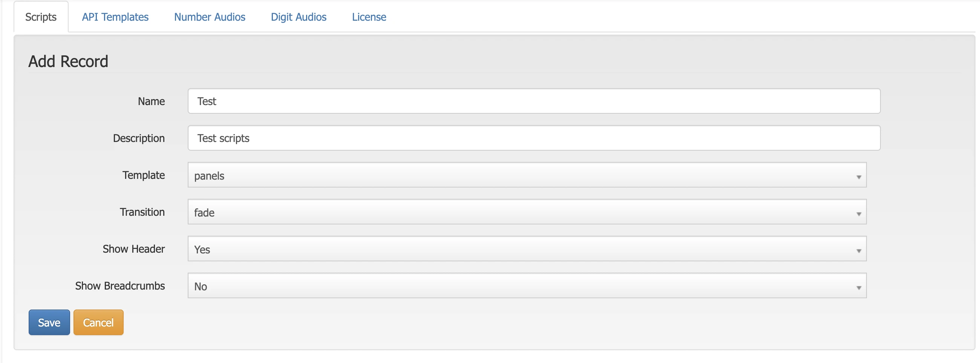The height and width of the screenshot is (363, 980).
Task: Open the License tab
Action: point(369,17)
